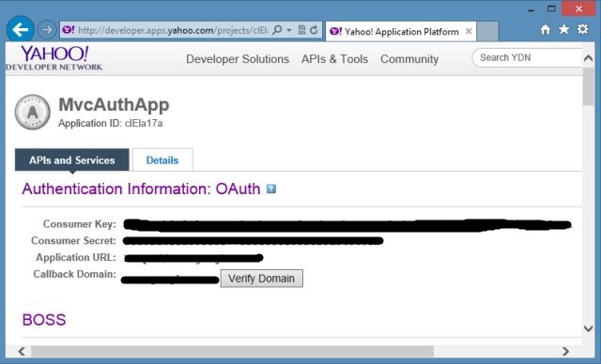Screen dimensions: 601x364
Task: Open the browser Home icon
Action: (546, 29)
